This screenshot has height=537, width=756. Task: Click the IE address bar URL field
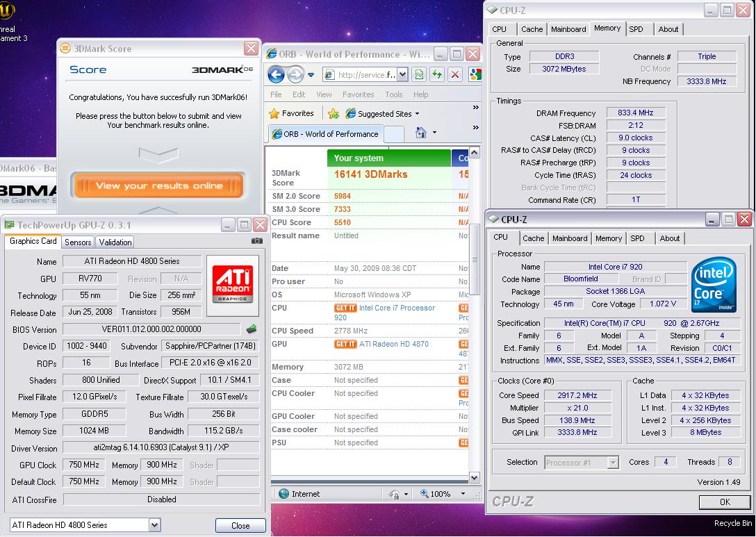pos(365,75)
